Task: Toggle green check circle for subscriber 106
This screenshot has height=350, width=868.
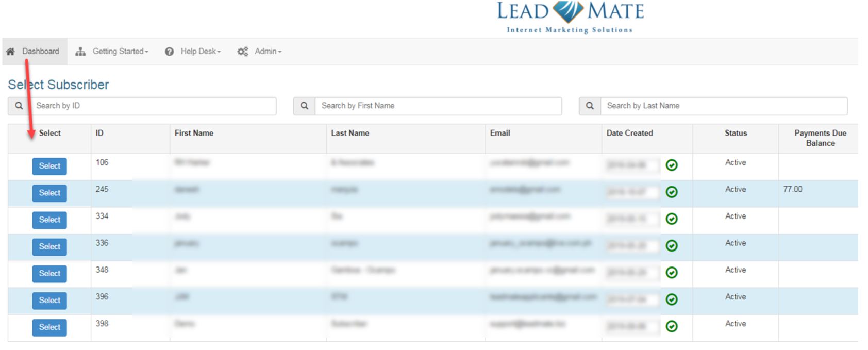Action: 671,165
